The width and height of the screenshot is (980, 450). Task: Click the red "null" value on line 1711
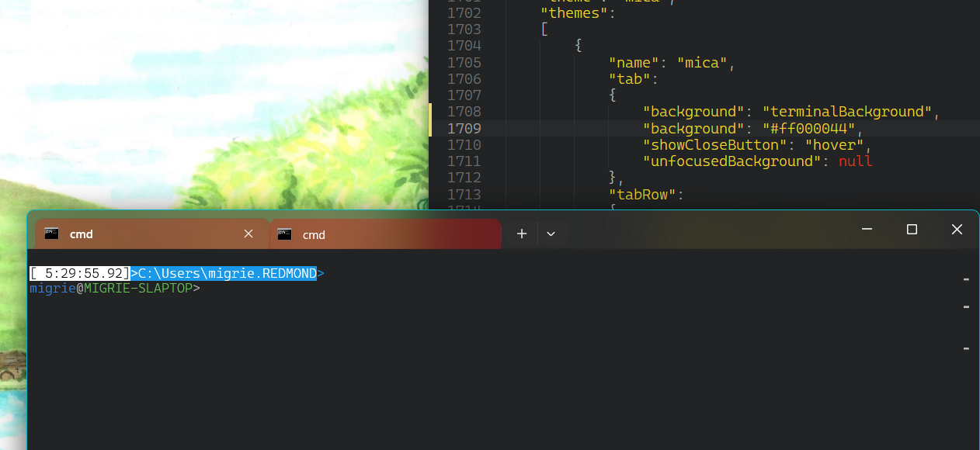point(854,161)
